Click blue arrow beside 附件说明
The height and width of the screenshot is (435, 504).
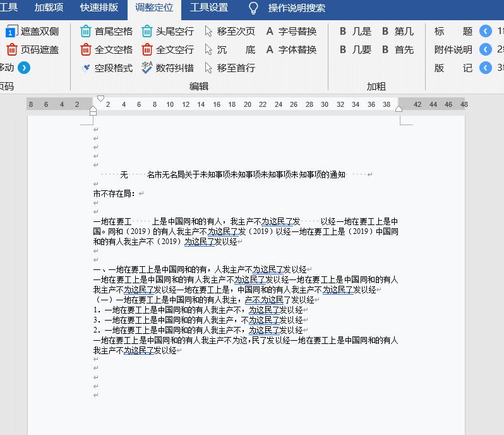tap(485, 49)
